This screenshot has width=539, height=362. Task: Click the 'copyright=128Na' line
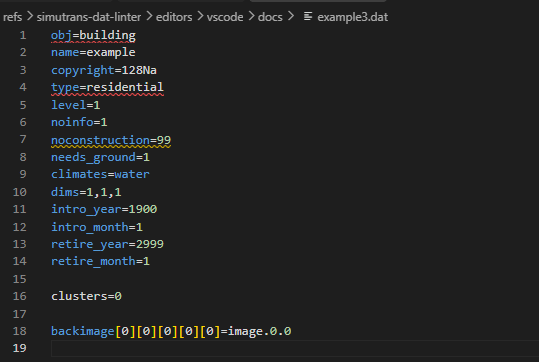[x=104, y=70]
